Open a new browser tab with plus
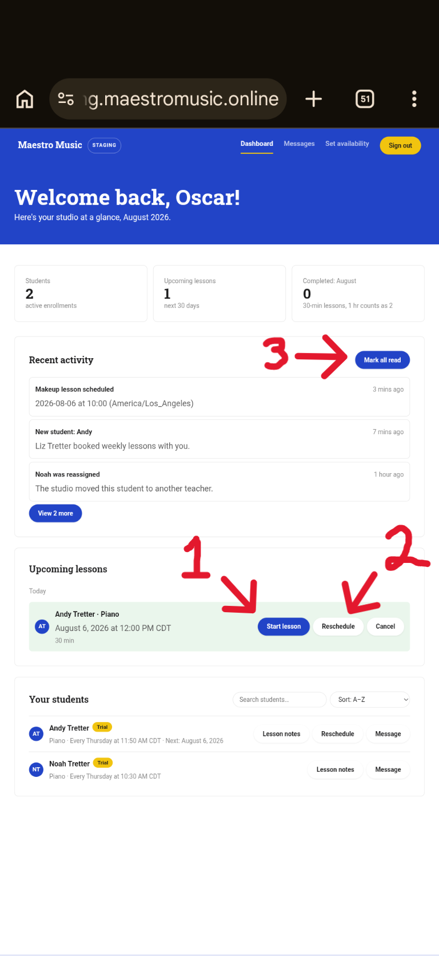Screen dimensions: 439x980 [x=313, y=99]
